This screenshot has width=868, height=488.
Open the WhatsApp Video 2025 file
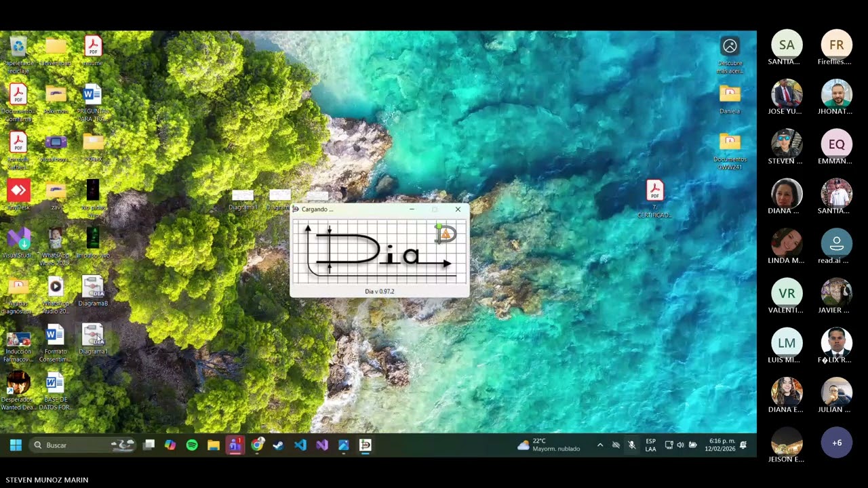[56, 247]
